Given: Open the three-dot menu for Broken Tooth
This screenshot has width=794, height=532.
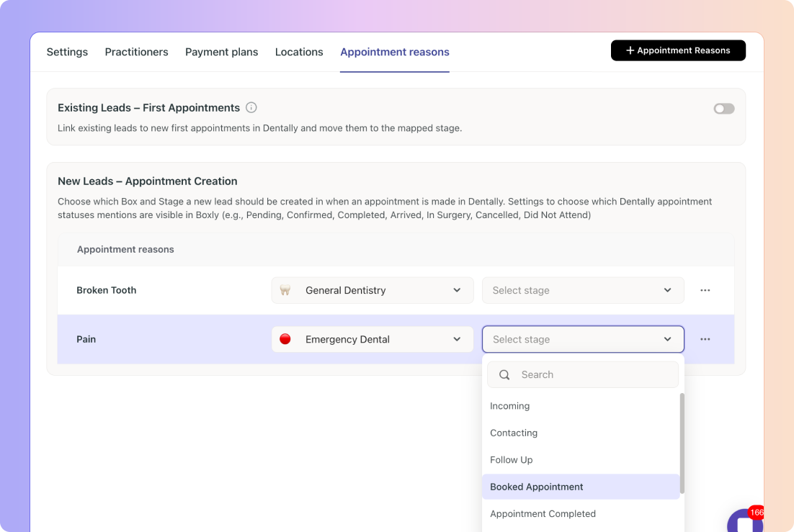Looking at the screenshot, I should (x=705, y=290).
